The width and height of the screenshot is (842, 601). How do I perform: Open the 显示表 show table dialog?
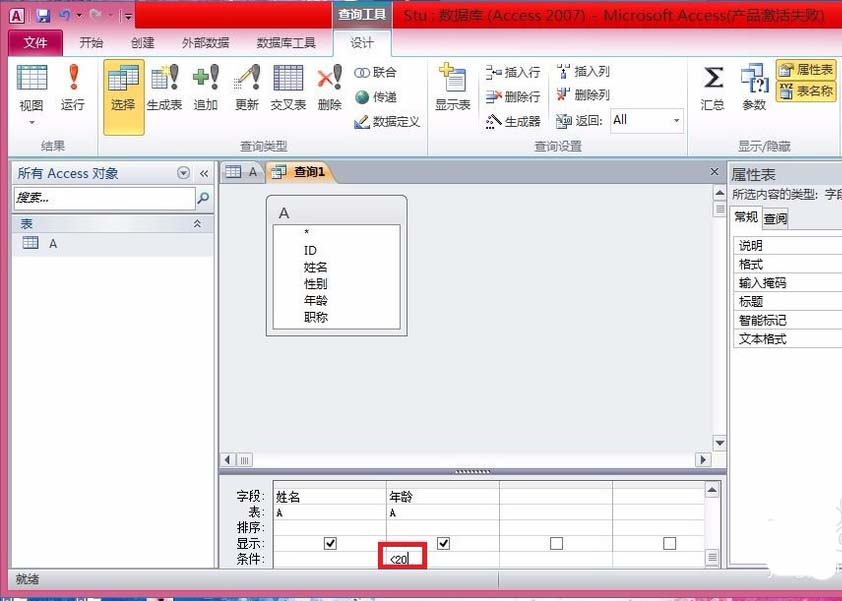pos(453,89)
